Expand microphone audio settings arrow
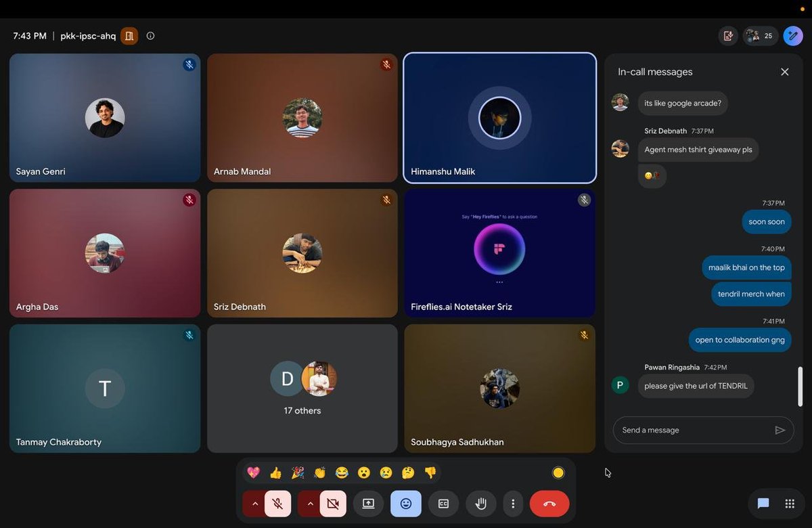 [254, 504]
